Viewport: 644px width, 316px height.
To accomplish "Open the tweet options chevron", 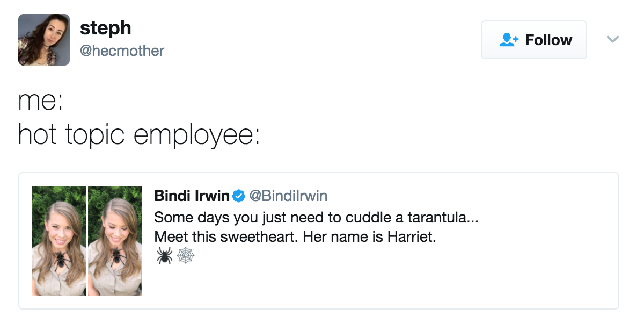I will coord(612,39).
